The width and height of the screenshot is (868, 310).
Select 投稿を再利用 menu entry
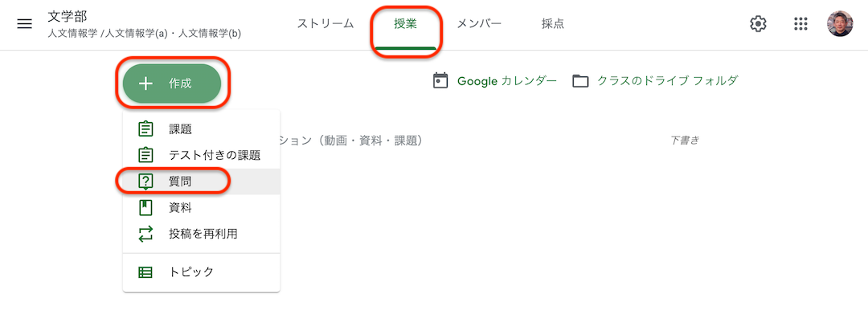coord(202,234)
